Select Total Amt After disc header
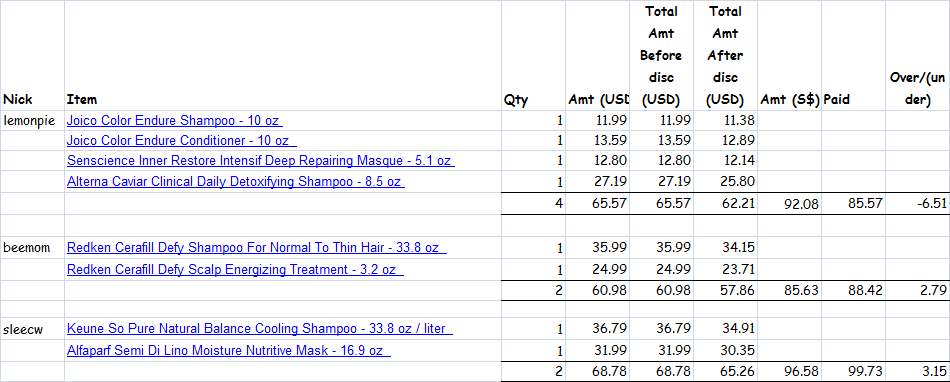The height and width of the screenshot is (382, 950). pyautogui.click(x=726, y=56)
